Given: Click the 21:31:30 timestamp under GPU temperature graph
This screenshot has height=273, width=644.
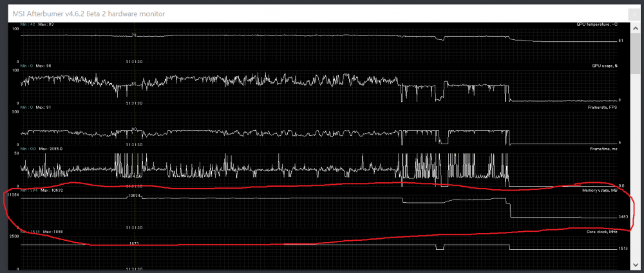Looking at the screenshot, I should (134, 62).
